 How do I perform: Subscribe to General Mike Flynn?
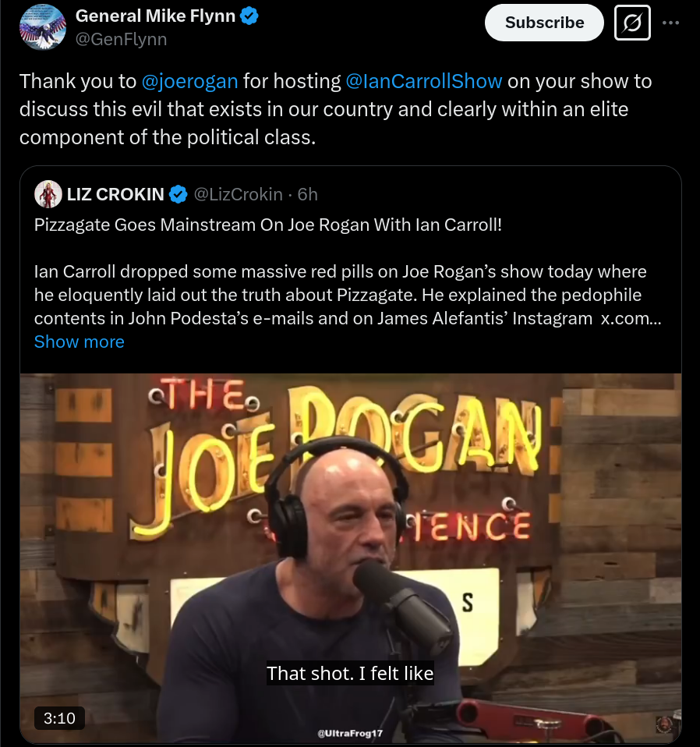544,23
